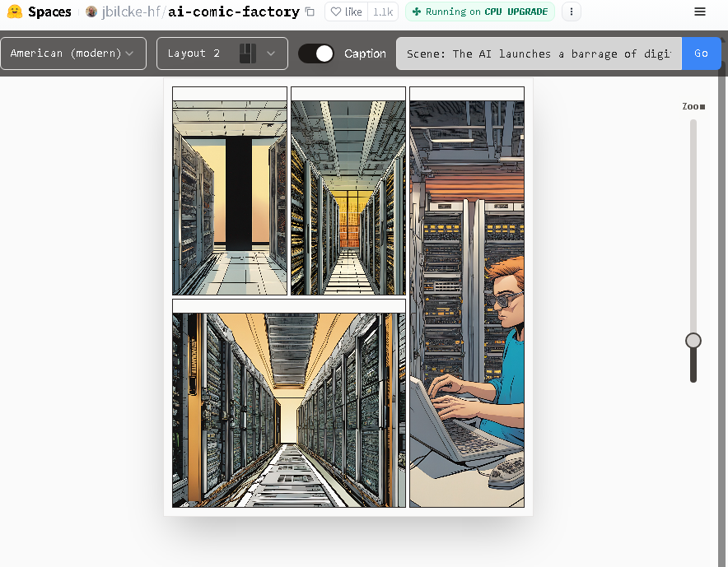Click the jbilcke-hf avatar icon
The width and height of the screenshot is (728, 567).
pos(91,12)
